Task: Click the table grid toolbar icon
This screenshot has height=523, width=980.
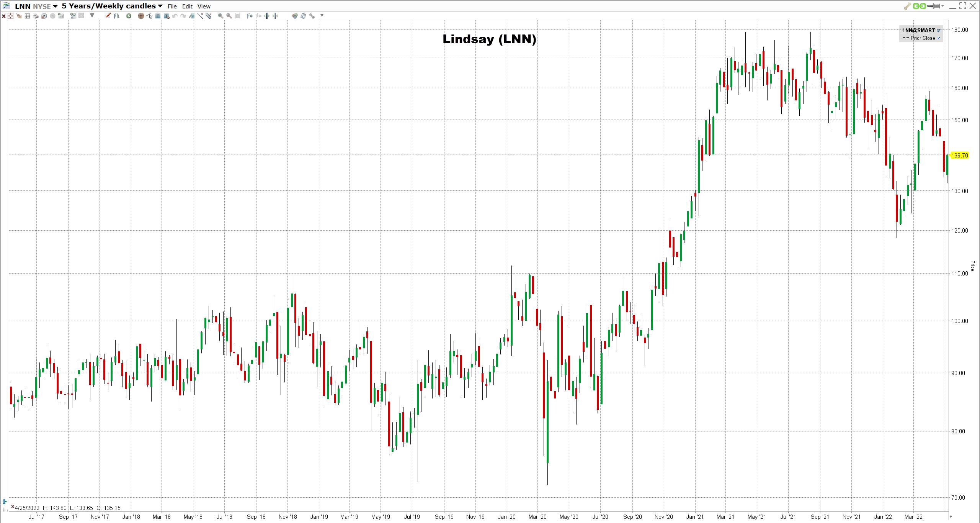Action: point(27,16)
